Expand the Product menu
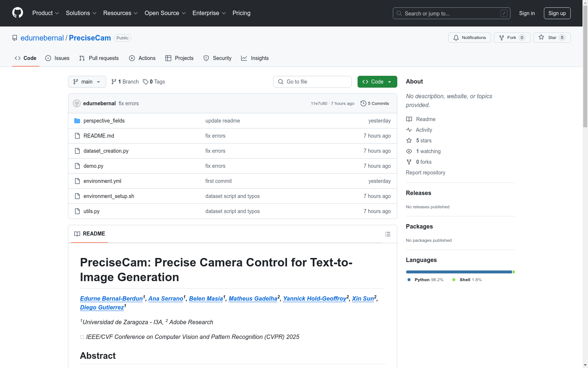Screen dimensions: 588x368 coord(46,13)
